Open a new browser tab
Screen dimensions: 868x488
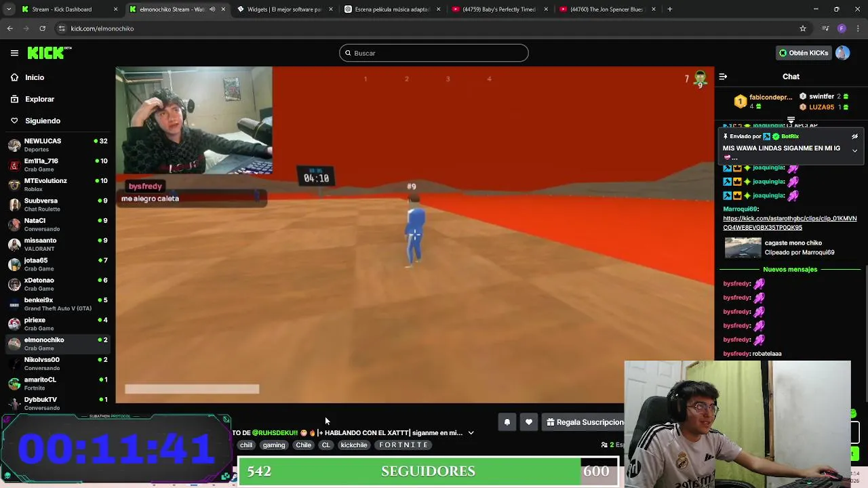pyautogui.click(x=670, y=9)
